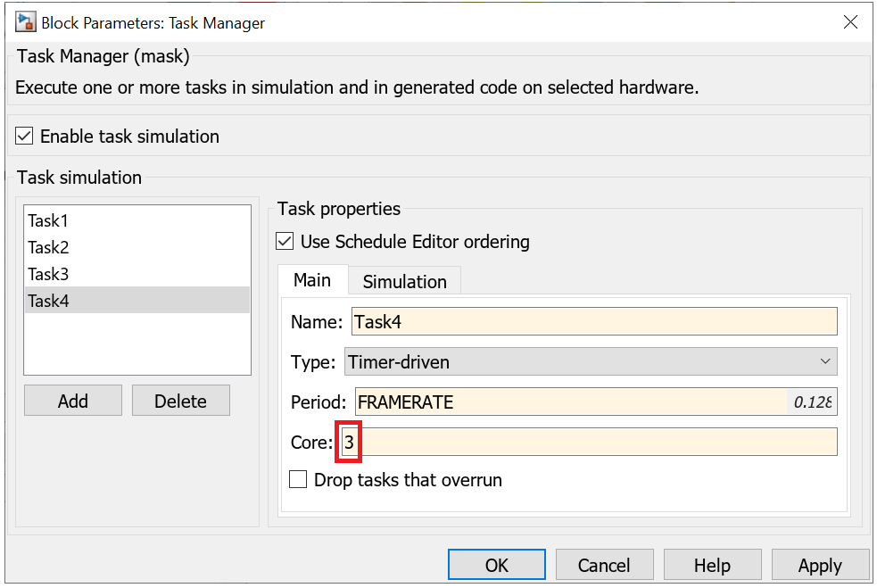This screenshot has width=877, height=588.
Task: Open Help for Task Manager
Action: pos(712,566)
